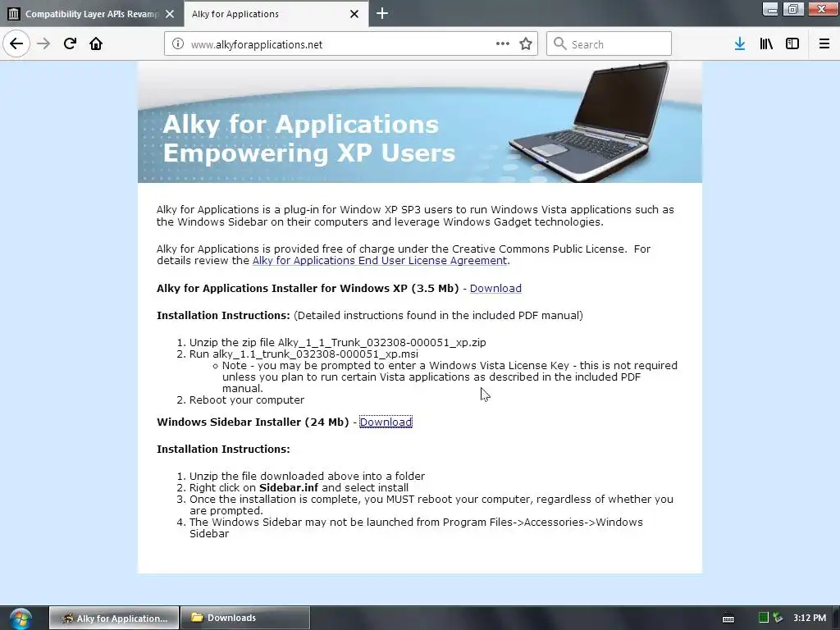Focus the Search box
The width and height of the screenshot is (840, 630).
pos(609,44)
